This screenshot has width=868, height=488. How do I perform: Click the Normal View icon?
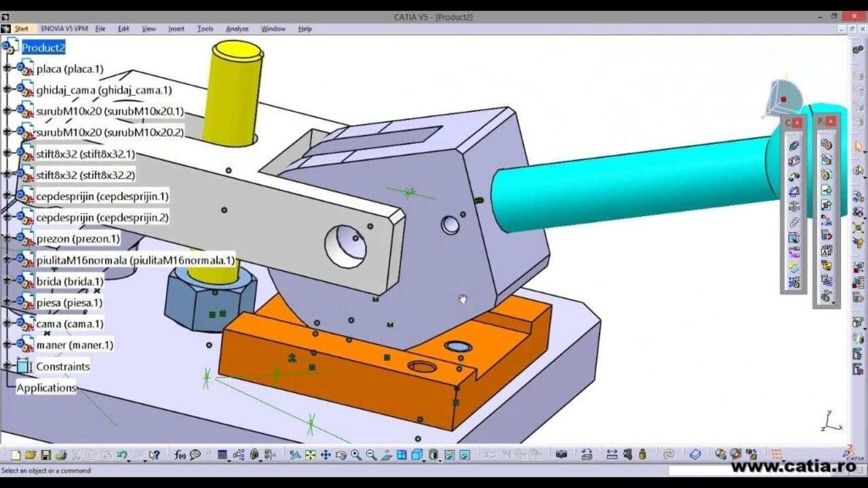point(387,455)
